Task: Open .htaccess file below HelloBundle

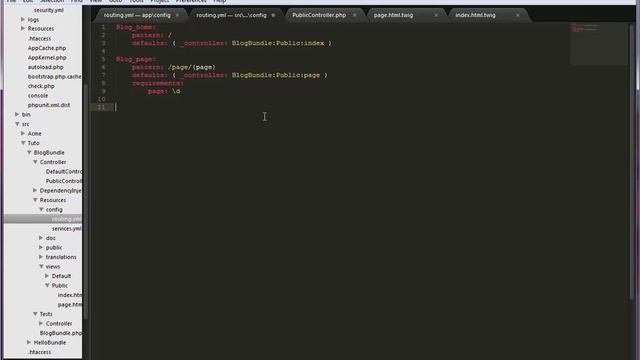Action: (39, 352)
